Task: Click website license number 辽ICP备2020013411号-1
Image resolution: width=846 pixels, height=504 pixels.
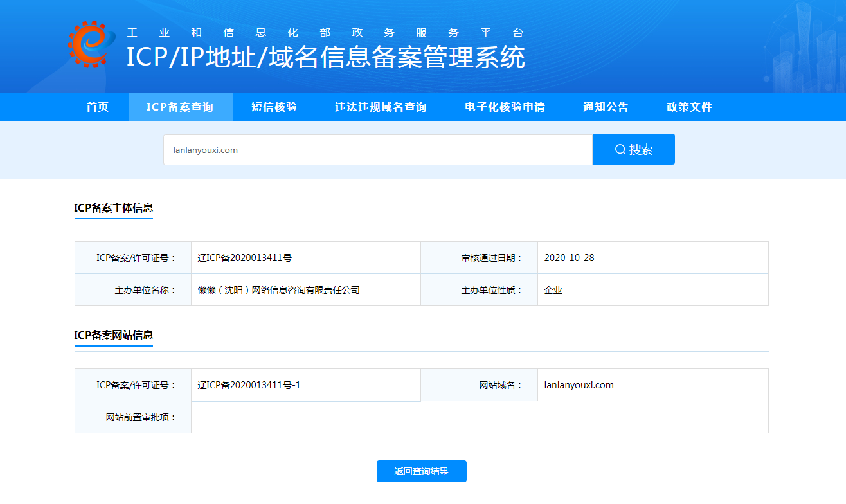Action: point(249,385)
